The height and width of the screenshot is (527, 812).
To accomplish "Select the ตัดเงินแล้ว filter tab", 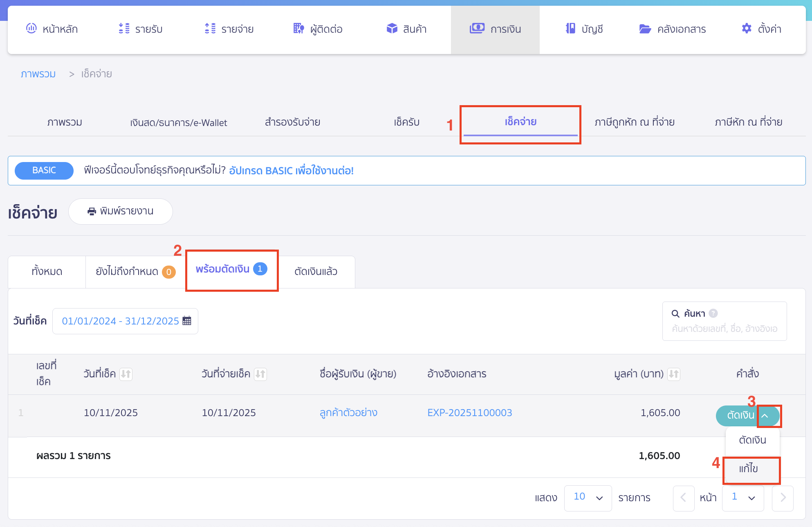I will pos(317,271).
